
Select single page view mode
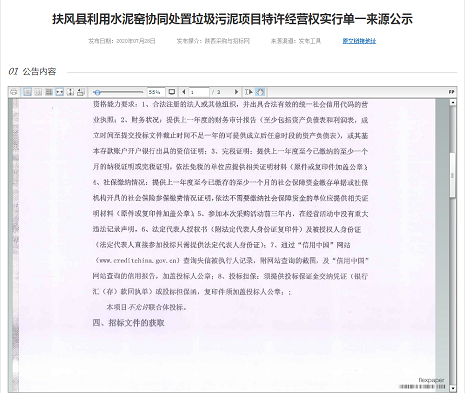[27, 92]
